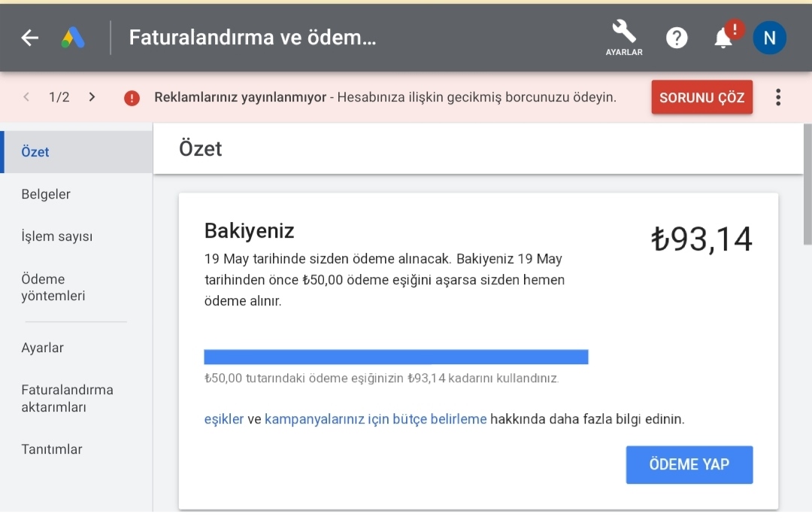Click the page vertical scrollbar
This screenshot has width=812, height=520.
(807, 184)
